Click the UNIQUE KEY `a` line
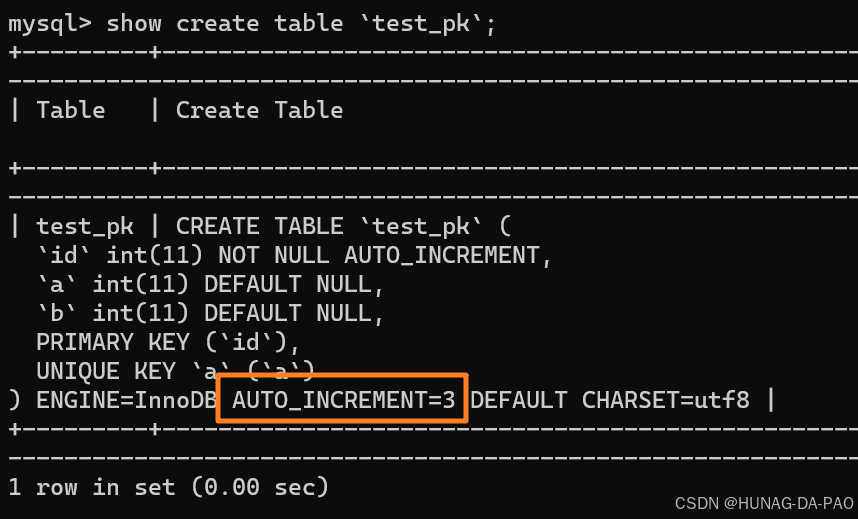This screenshot has width=858, height=519. click(175, 372)
